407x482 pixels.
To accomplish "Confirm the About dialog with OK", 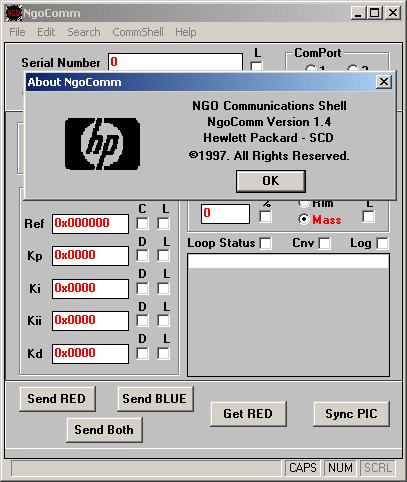I will pos(271,181).
